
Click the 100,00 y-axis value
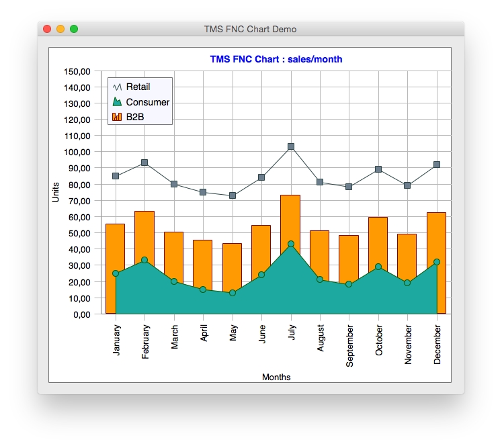click(x=77, y=152)
